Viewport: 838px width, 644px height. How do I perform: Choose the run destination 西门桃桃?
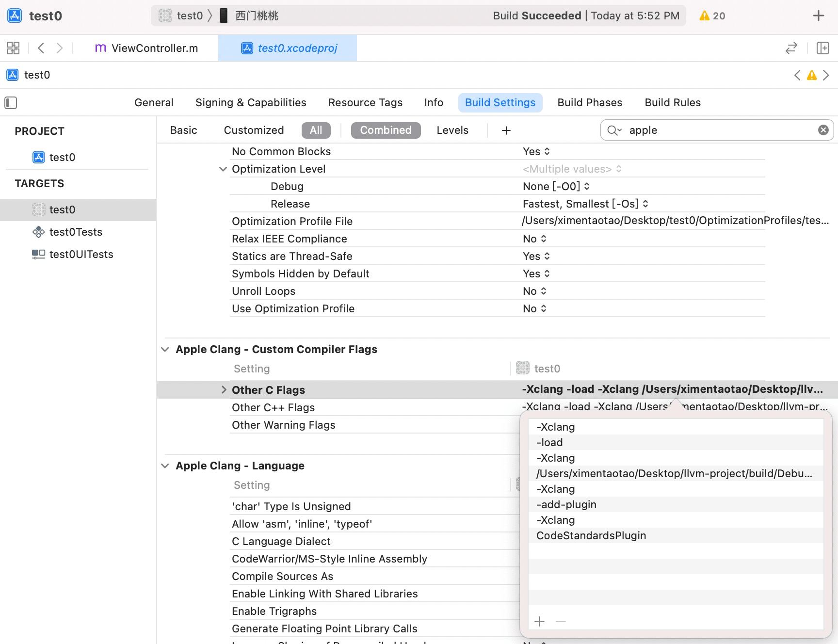tap(249, 16)
